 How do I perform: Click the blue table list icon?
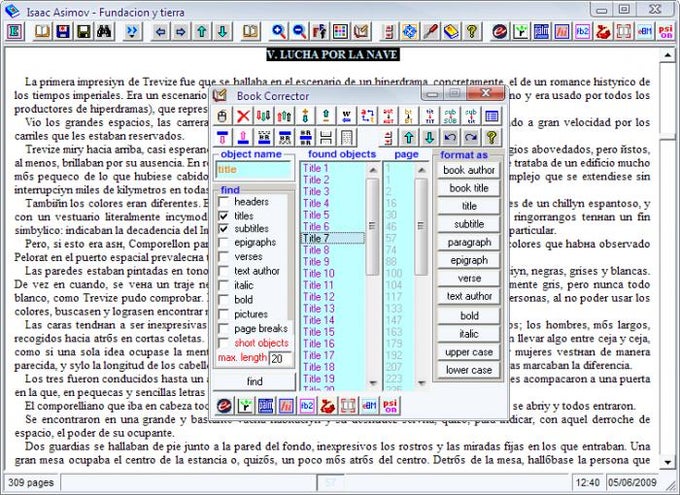[x=492, y=116]
